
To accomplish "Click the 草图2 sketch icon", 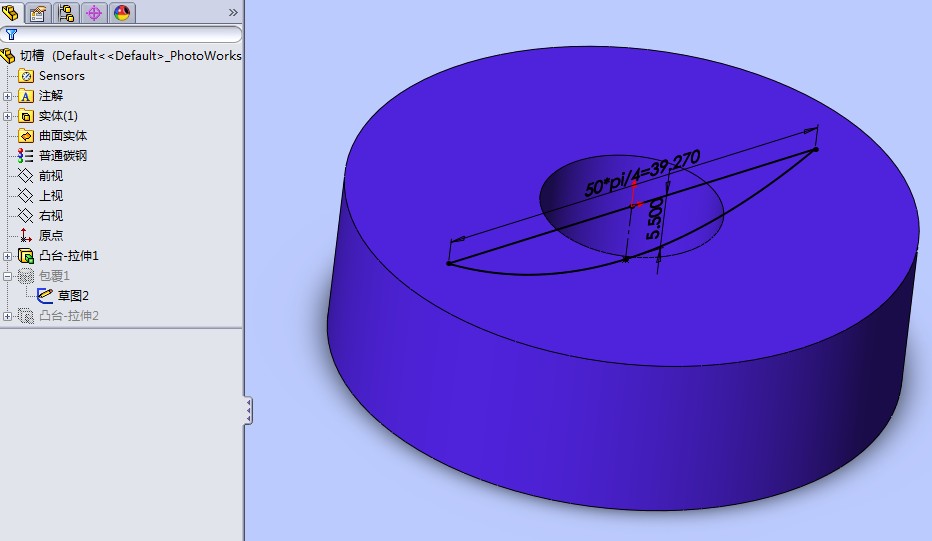I will coord(45,295).
